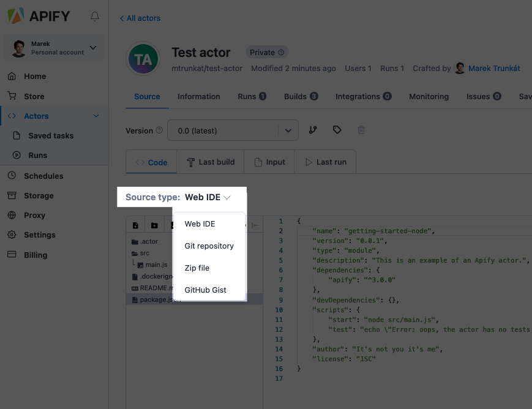Open Marek Trunkát author profile link

493,68
